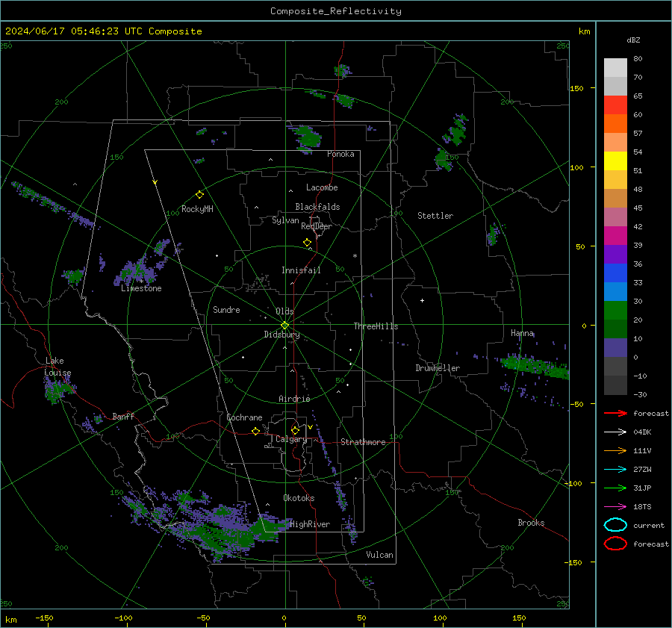The width and height of the screenshot is (672, 628).
Task: Pick the purple 36-39 dBZ color swatch
Action: (615, 255)
